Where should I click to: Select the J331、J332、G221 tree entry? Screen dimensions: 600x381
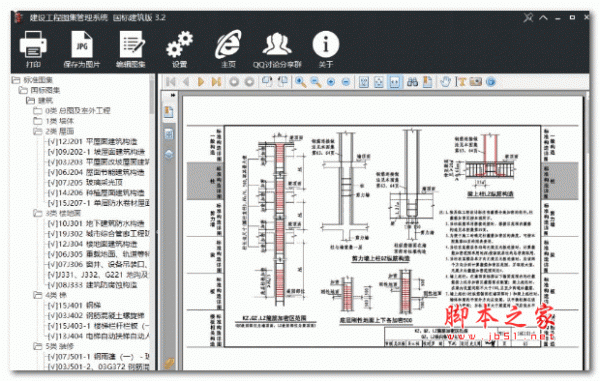tap(98, 275)
